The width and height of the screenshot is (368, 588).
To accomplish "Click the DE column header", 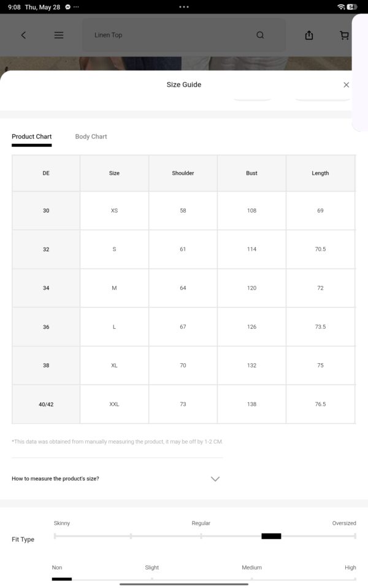I will (46, 173).
